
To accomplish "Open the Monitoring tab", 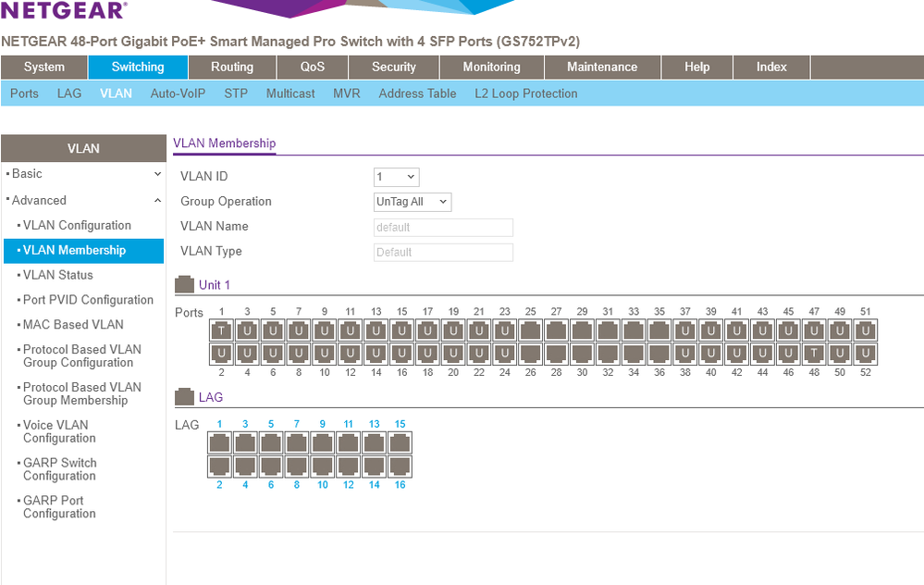I will point(491,68).
